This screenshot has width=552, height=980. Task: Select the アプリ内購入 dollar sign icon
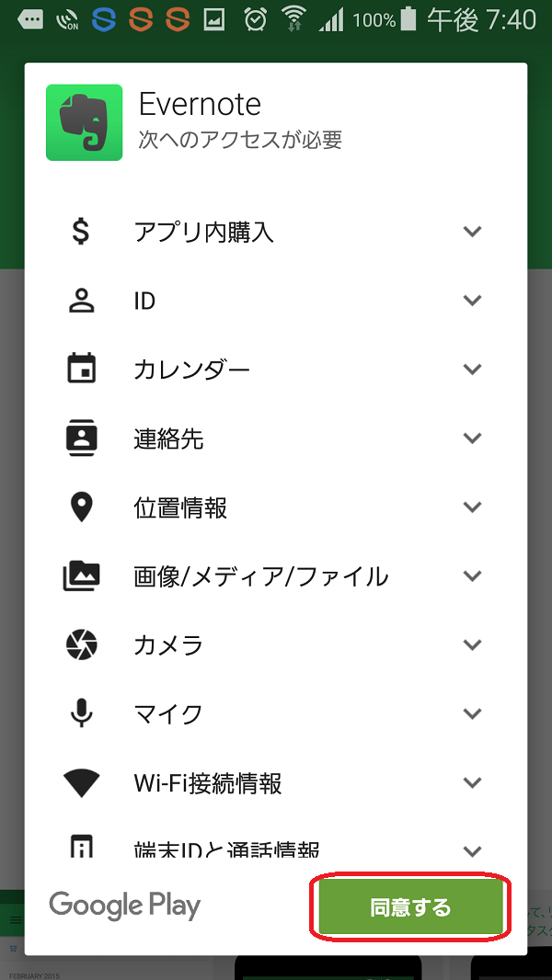(x=81, y=231)
